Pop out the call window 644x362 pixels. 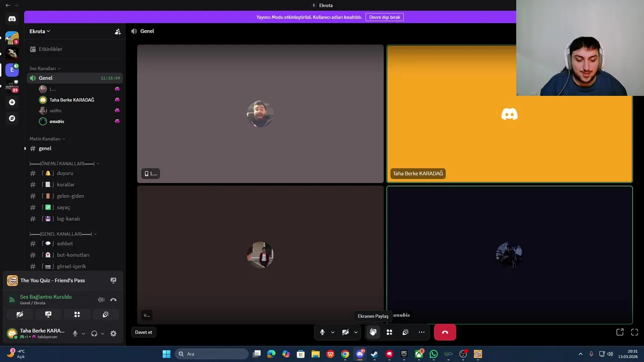coord(620,332)
